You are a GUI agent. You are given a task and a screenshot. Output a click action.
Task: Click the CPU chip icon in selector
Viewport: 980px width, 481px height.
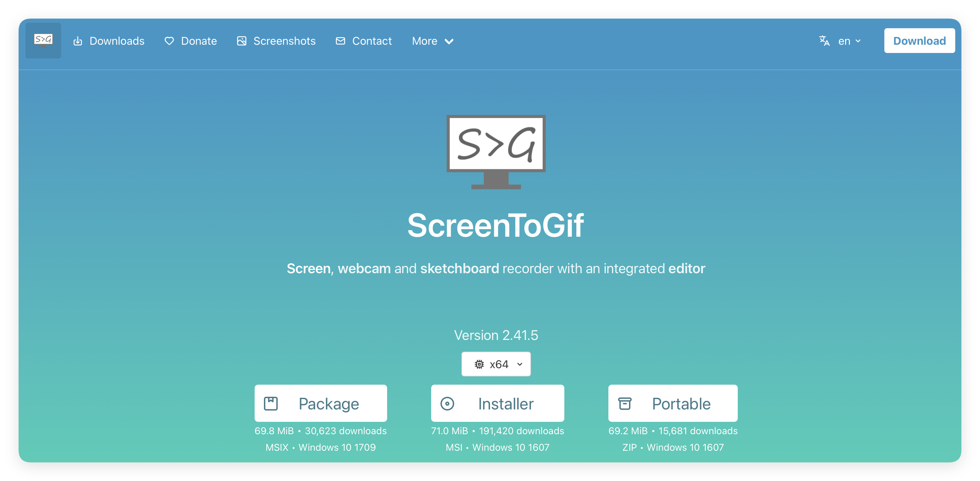tap(479, 364)
